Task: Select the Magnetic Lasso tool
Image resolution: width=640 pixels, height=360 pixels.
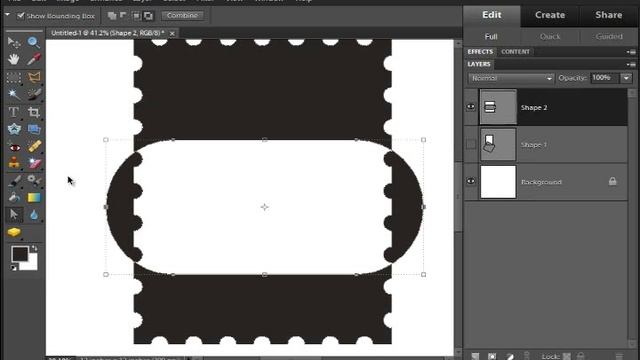Action: [x=34, y=77]
